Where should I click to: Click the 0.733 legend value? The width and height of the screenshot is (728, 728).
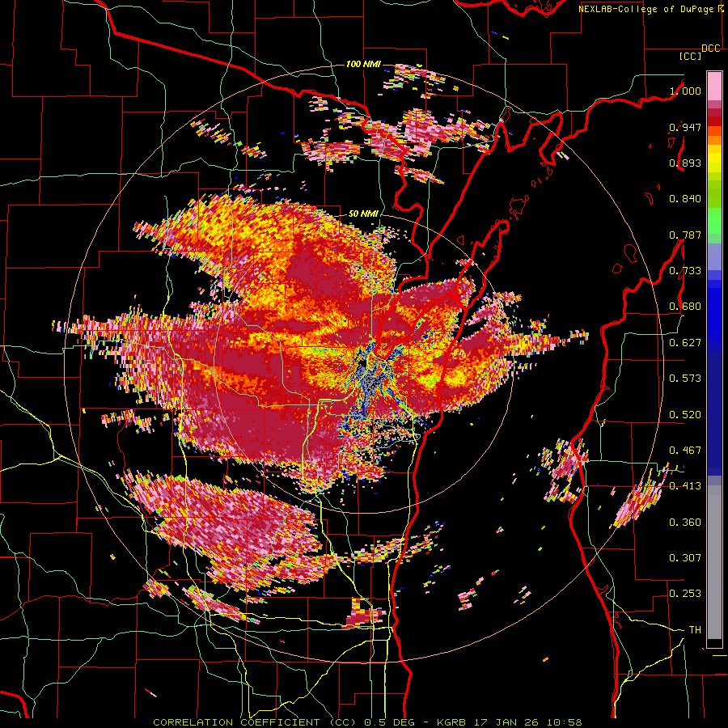685,271
